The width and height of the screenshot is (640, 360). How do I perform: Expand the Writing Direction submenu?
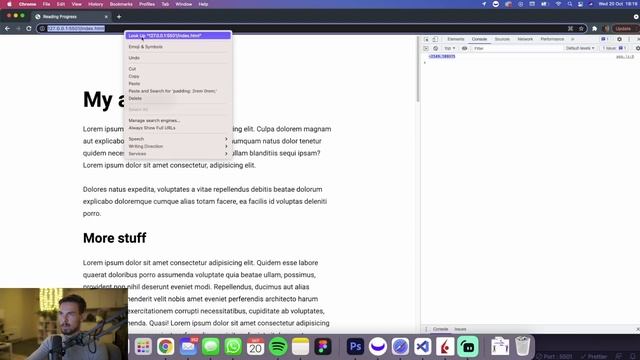coord(177,146)
